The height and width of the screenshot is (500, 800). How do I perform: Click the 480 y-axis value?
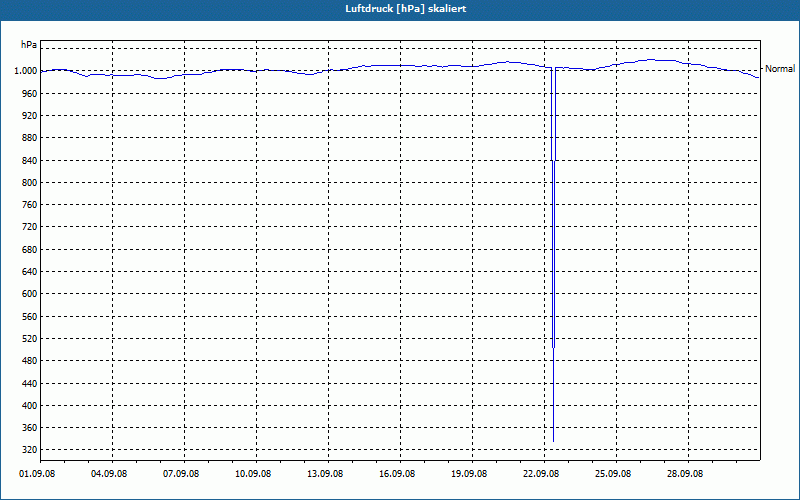click(x=30, y=361)
